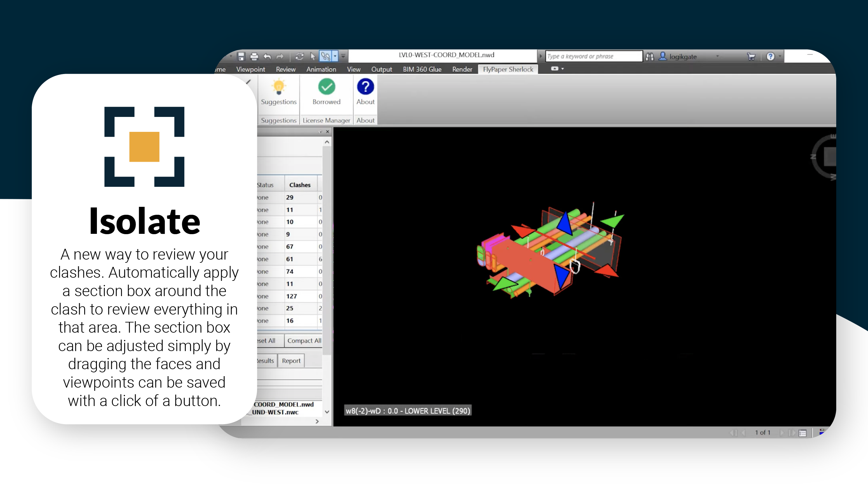Open the Sheet Browser icon in status bar
Screen dimensions: 868x488
[x=803, y=433]
